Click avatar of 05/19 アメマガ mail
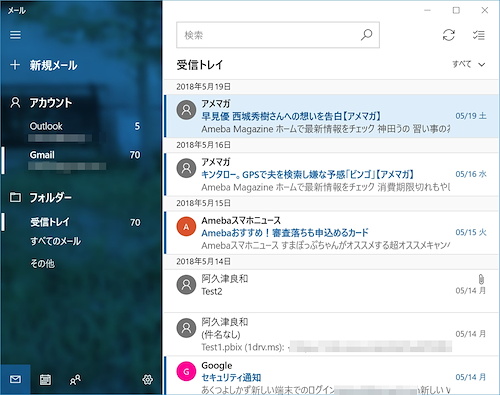The height and width of the screenshot is (395, 500). click(186, 110)
